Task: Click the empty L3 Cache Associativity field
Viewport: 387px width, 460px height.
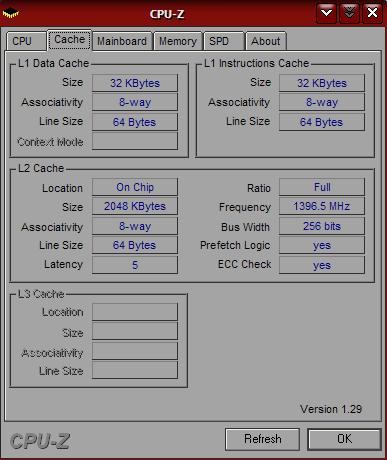Action: click(x=135, y=351)
